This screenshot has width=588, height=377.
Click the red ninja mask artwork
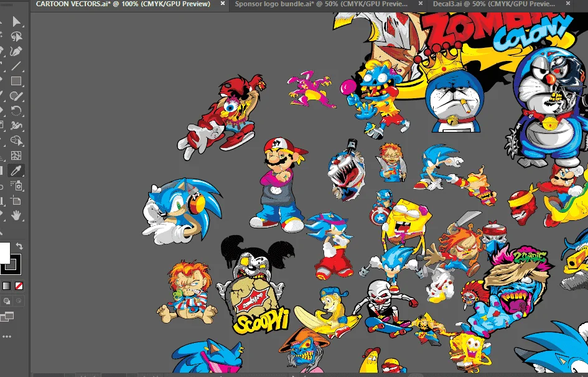coord(523,206)
